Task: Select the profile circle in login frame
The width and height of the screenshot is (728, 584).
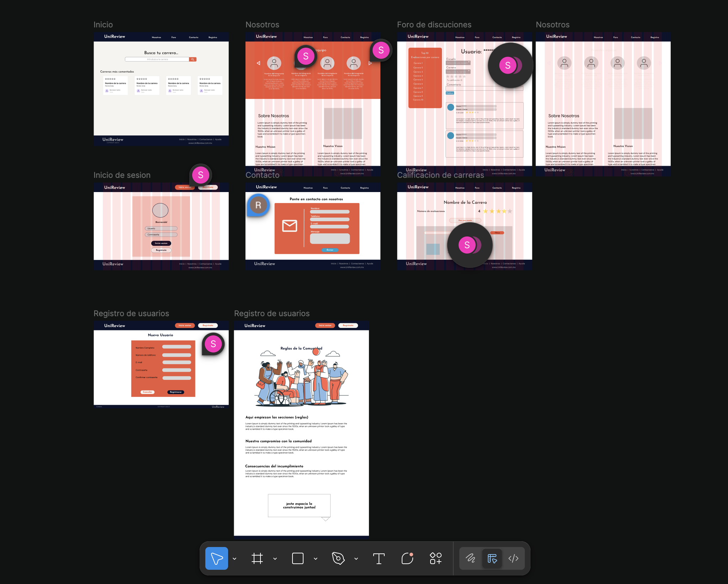Action: [160, 210]
